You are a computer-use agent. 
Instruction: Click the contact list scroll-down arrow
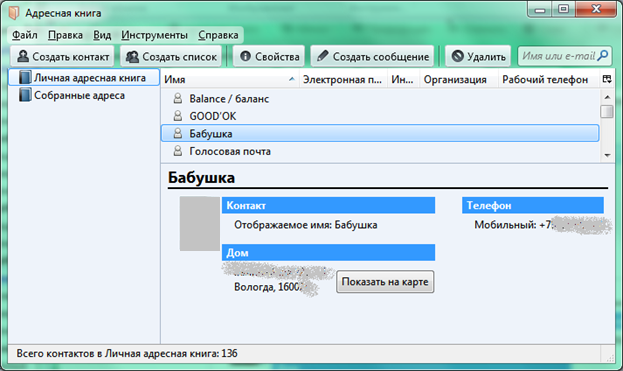[x=607, y=155]
